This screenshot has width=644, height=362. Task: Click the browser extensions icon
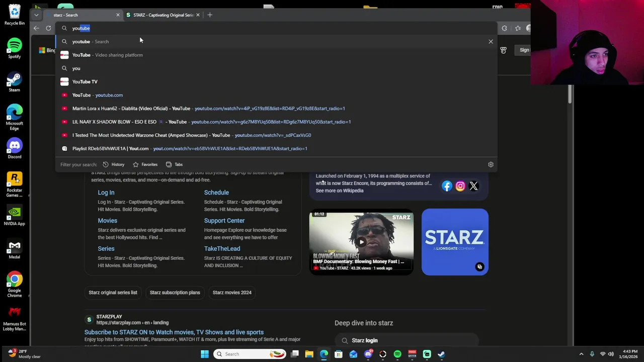[x=504, y=28]
